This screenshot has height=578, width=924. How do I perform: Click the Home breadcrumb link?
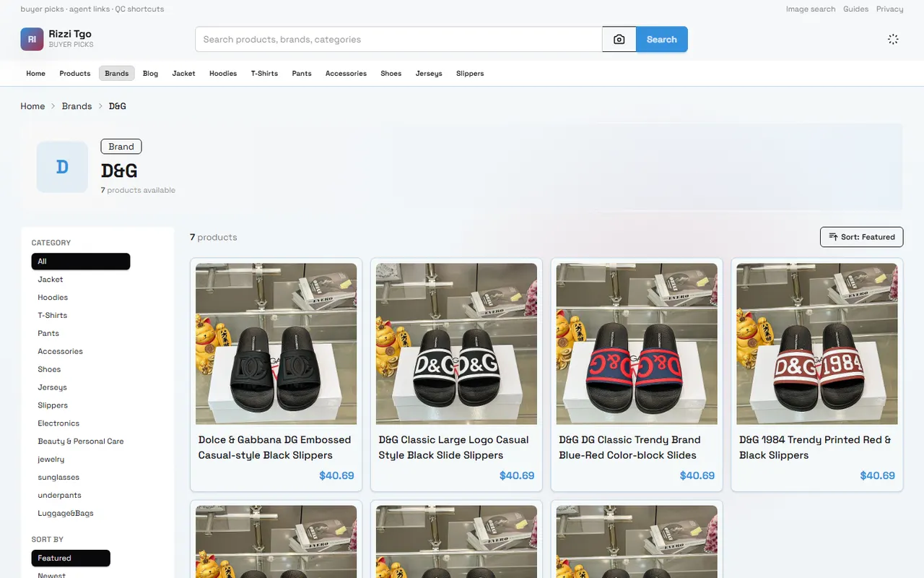click(x=32, y=106)
